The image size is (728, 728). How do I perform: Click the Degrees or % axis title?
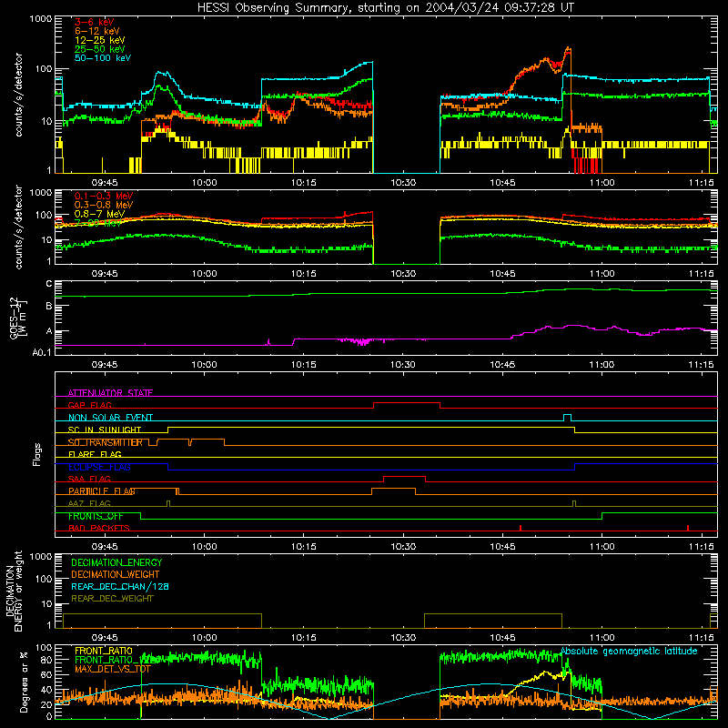pyautogui.click(x=24, y=682)
